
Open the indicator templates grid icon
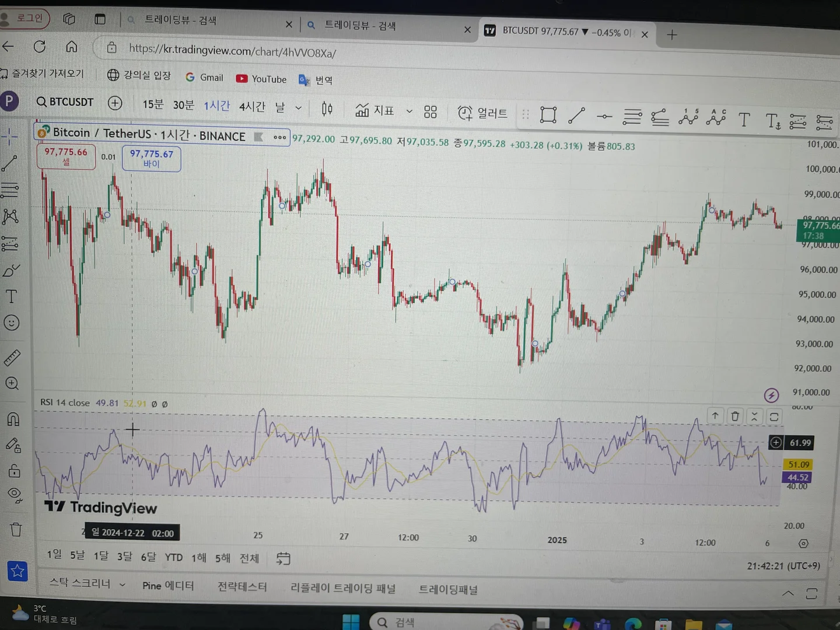coord(430,112)
